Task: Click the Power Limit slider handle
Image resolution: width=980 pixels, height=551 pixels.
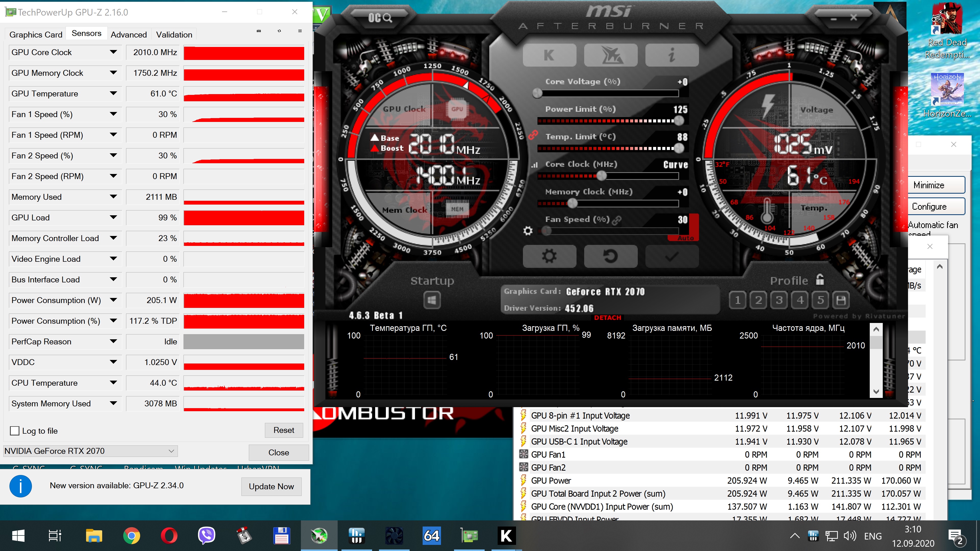Action: point(679,121)
